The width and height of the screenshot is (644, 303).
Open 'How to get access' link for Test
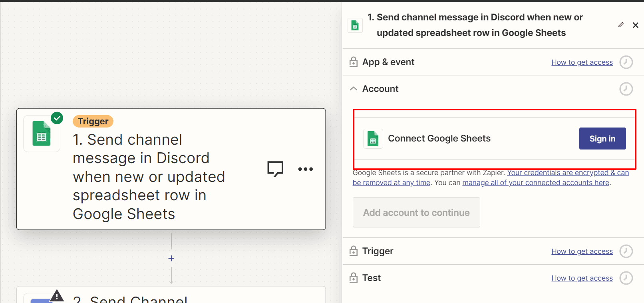click(582, 278)
